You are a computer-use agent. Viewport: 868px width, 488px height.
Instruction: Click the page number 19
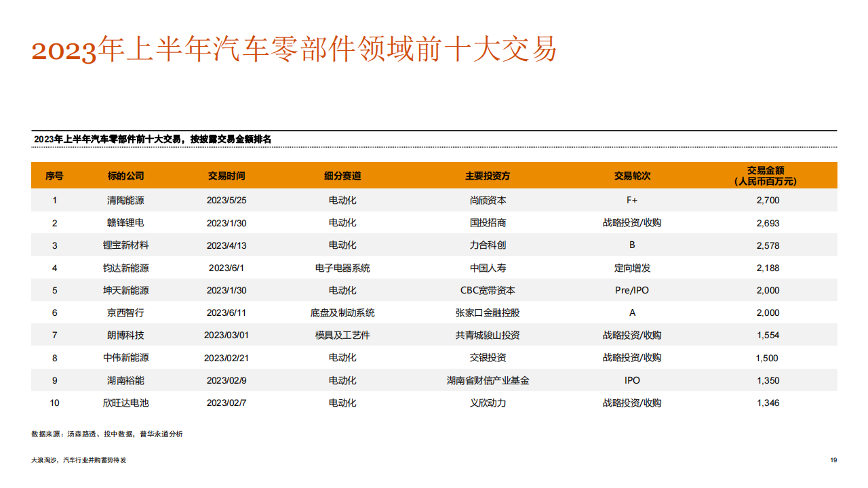click(833, 460)
